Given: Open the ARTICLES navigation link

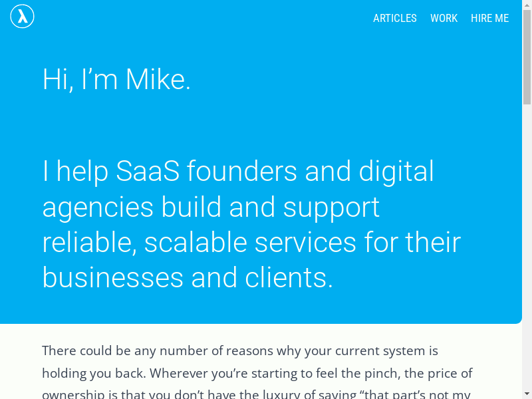Looking at the screenshot, I should click(x=395, y=18).
